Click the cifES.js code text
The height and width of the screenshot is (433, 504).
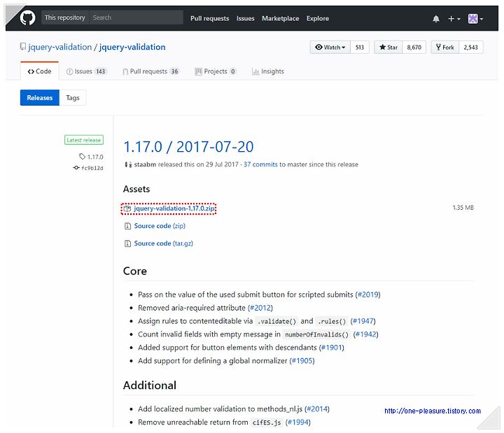point(267,423)
